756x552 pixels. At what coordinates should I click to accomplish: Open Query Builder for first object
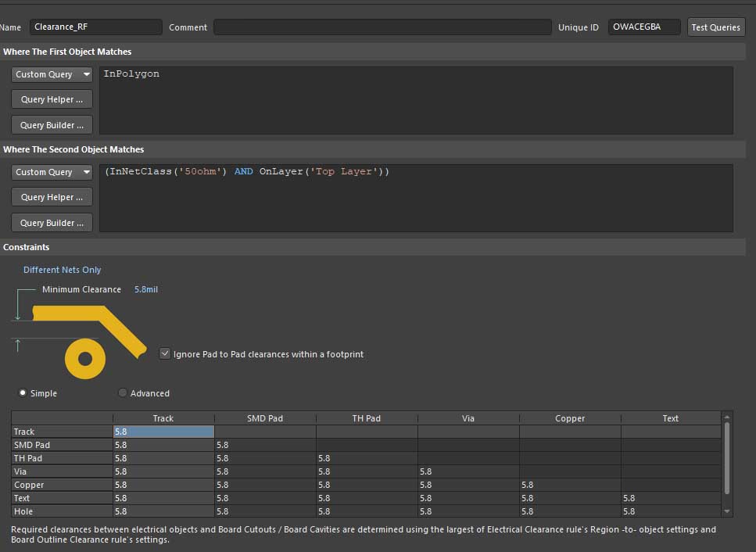coord(52,125)
